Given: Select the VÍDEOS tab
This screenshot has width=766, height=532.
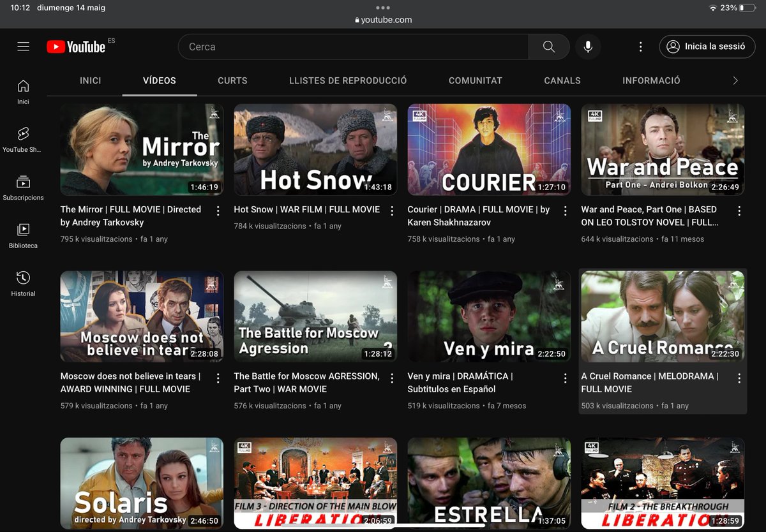Looking at the screenshot, I should click(160, 80).
